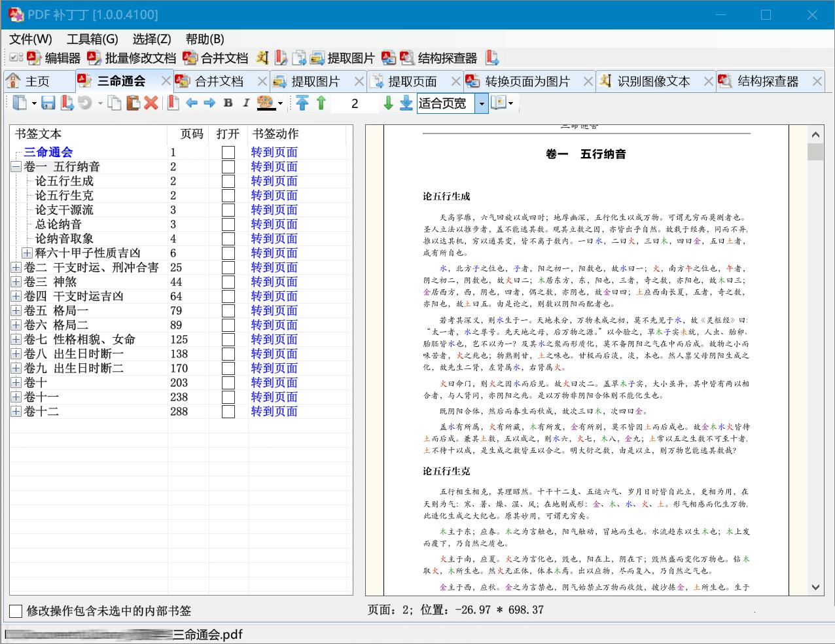This screenshot has width=835, height=644.
Task: Open the 工具箱(G) menu
Action: (91, 39)
